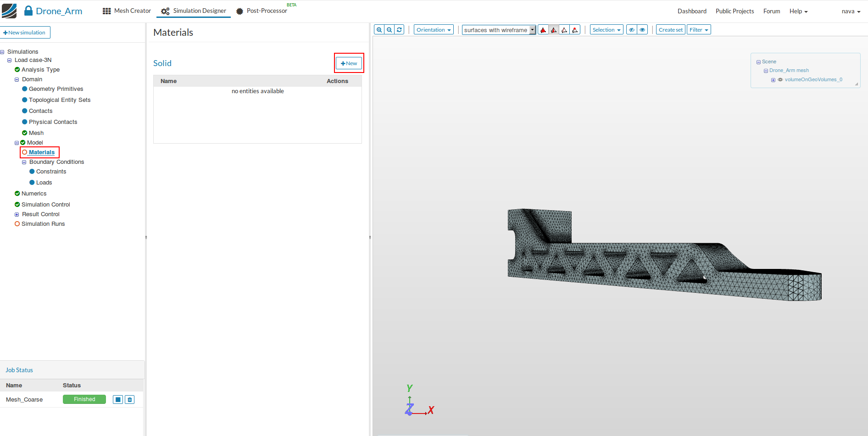868x436 pixels.
Task: Select Materials in the simulation tree
Action: click(42, 152)
